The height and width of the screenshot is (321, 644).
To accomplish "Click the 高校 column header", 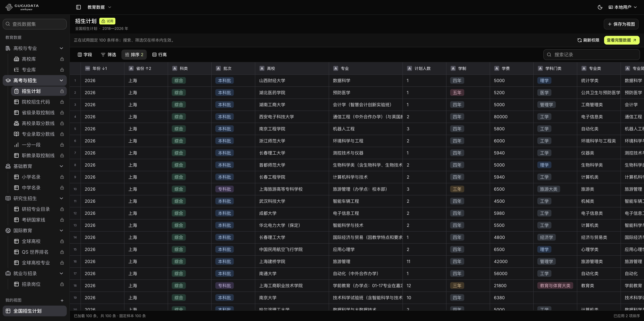I will point(292,69).
